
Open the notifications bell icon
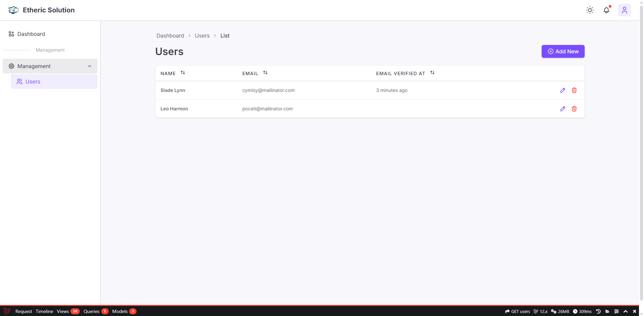click(x=606, y=10)
